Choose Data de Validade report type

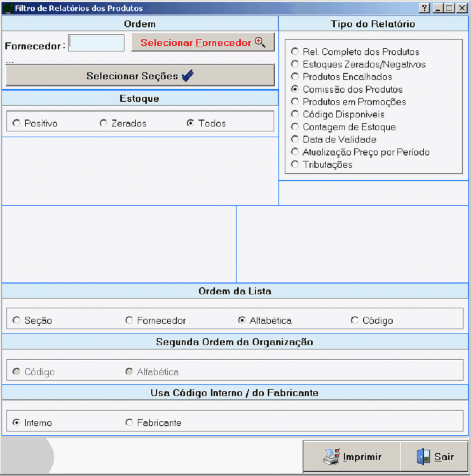pyautogui.click(x=295, y=139)
